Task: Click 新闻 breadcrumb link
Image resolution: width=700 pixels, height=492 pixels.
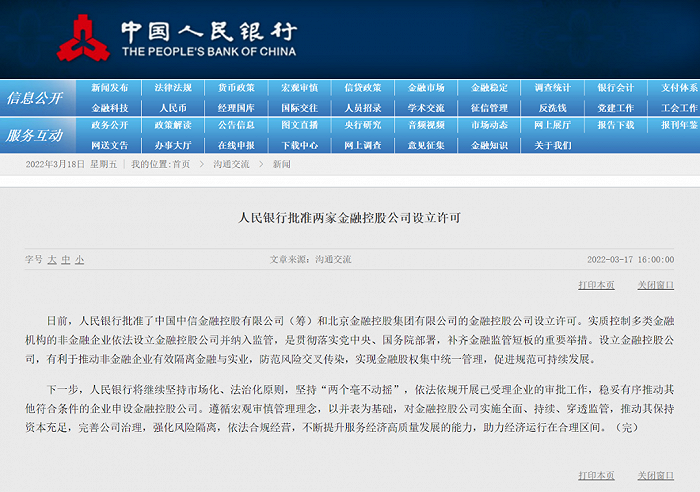Action: pyautogui.click(x=282, y=164)
